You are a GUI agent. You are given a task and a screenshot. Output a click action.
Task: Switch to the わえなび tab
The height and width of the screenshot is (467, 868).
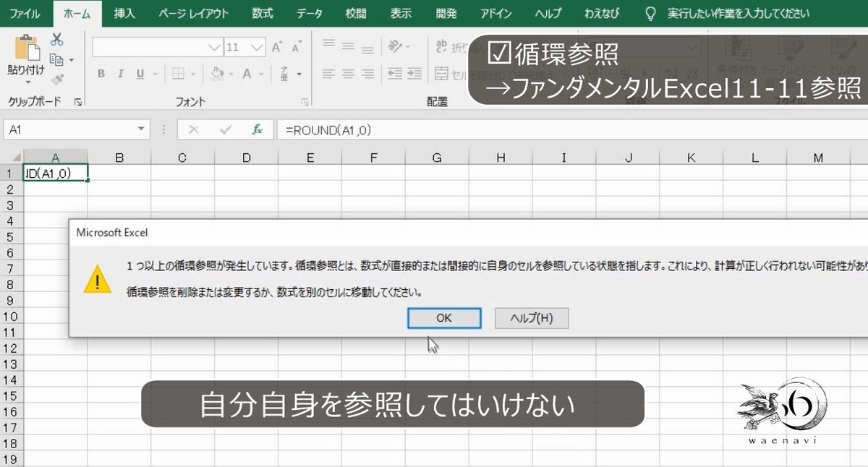602,13
